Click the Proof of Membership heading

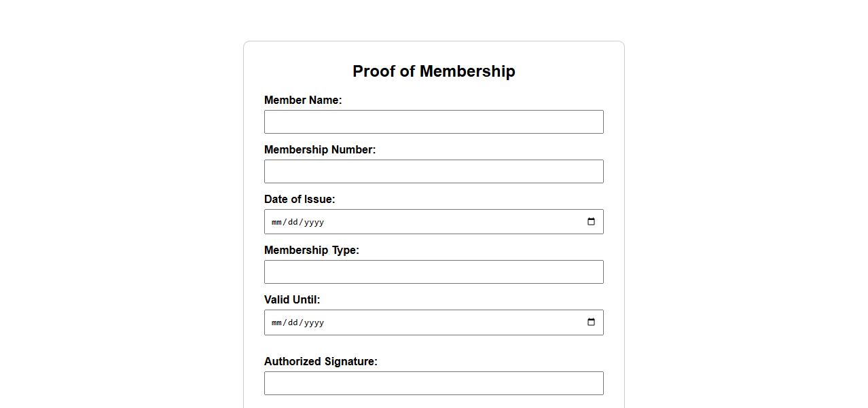click(x=433, y=71)
